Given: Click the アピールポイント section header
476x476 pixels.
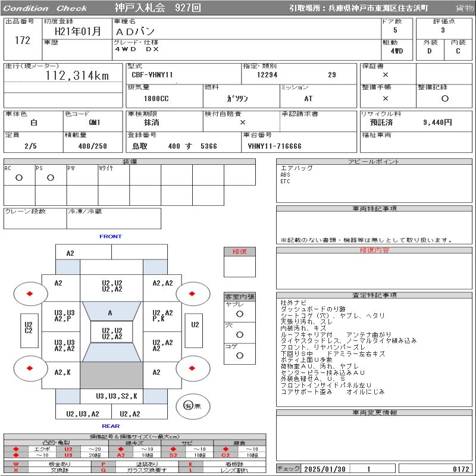Looking at the screenshot, I should 375,162.
